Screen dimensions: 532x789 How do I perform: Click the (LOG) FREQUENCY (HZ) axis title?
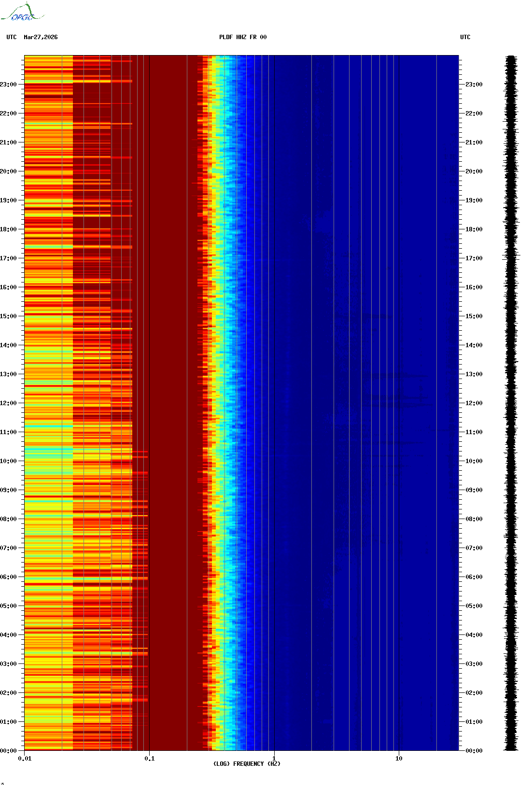[x=247, y=764]
